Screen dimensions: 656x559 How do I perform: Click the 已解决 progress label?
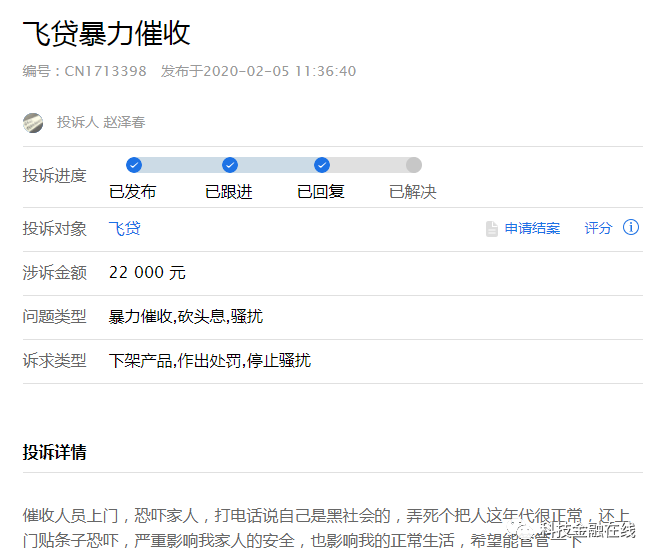pos(413,192)
